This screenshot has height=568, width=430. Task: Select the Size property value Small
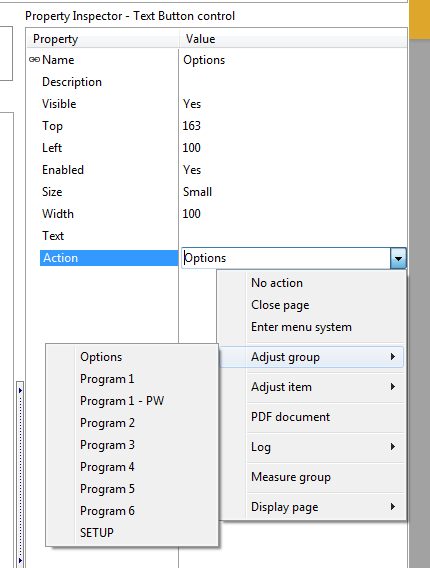(x=197, y=192)
